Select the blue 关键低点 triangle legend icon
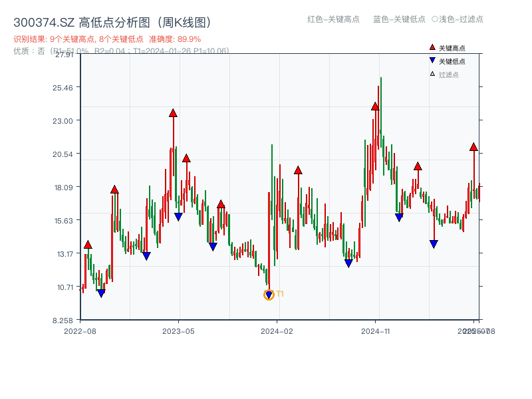Image resolution: width=532 pixels, height=399 pixels. (x=432, y=60)
